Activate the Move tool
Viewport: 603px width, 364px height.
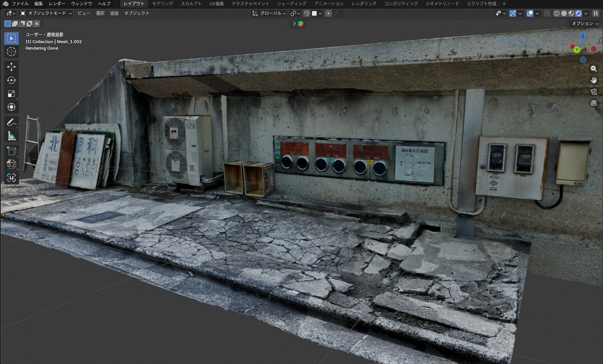(12, 67)
